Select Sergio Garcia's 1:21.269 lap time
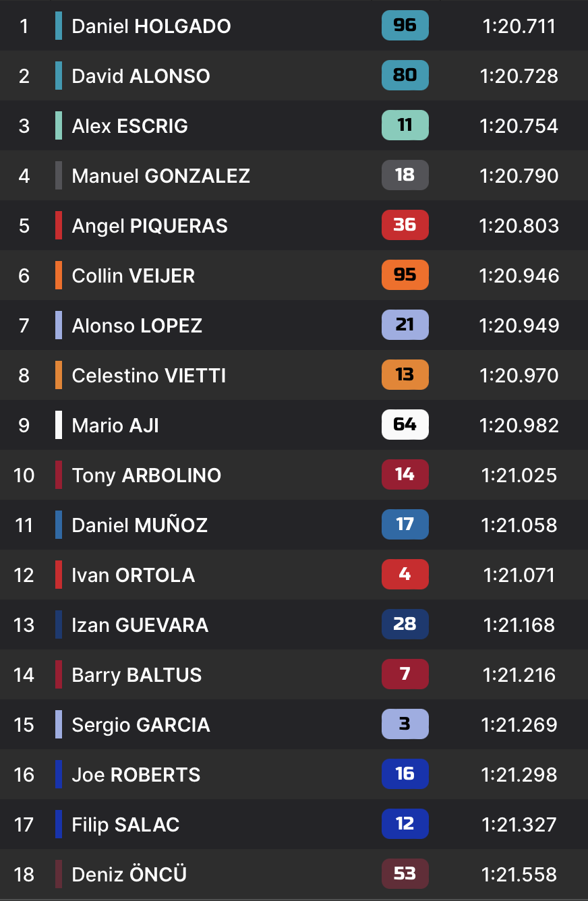This screenshot has height=901, width=588. tap(519, 725)
